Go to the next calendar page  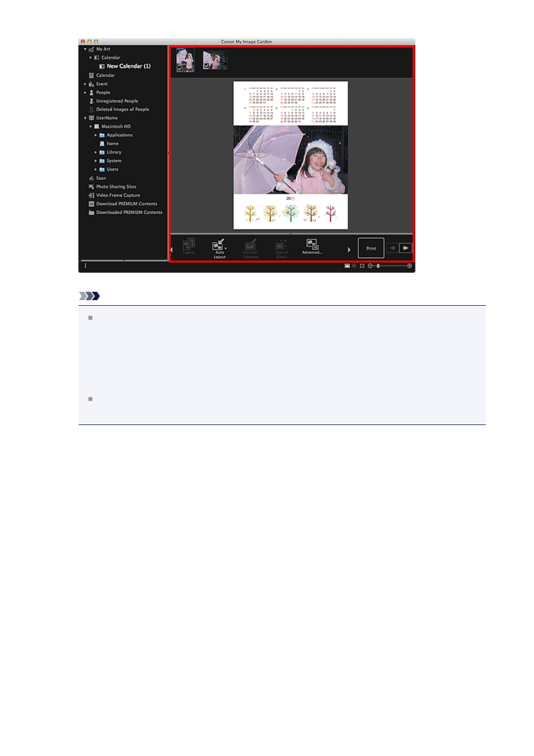tap(406, 248)
